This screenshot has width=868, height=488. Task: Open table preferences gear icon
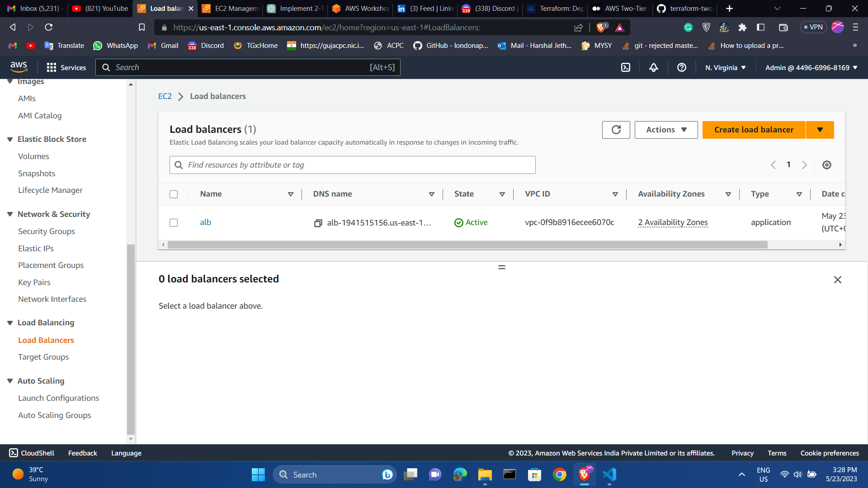(827, 165)
